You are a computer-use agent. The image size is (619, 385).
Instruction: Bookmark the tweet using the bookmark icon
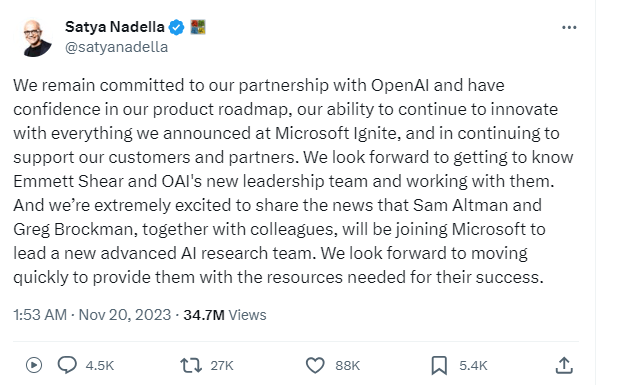pos(439,365)
